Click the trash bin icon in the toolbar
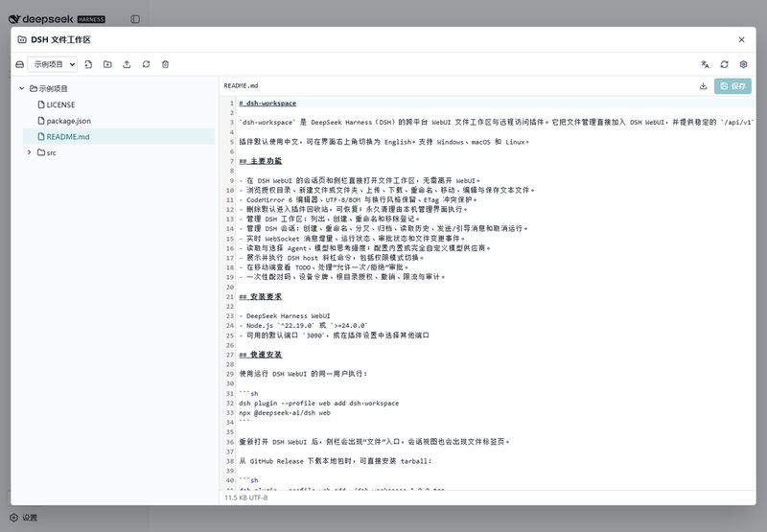Screen dimensions: 767x532 [165, 64]
